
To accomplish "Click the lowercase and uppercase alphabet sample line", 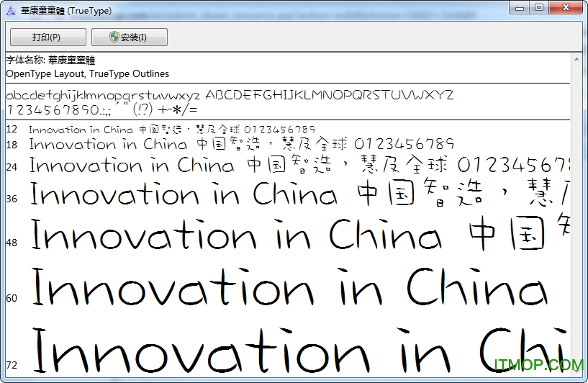I will coord(230,95).
